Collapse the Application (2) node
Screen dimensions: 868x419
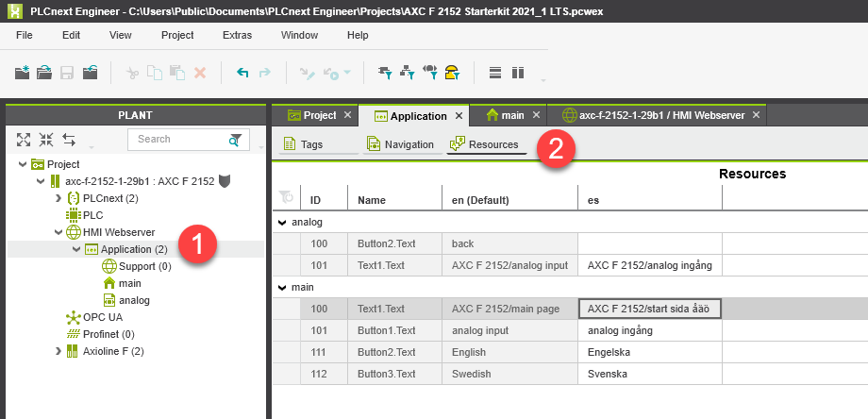[x=76, y=250]
